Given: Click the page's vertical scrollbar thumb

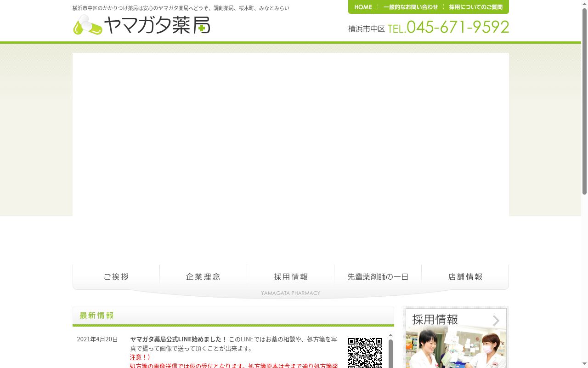Looking at the screenshot, I should (x=584, y=101).
